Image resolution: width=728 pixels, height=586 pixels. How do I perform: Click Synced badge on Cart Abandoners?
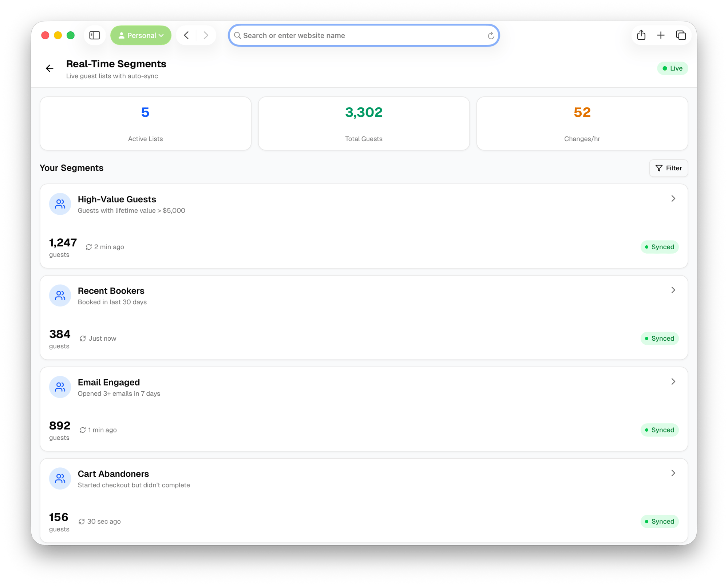tap(659, 522)
